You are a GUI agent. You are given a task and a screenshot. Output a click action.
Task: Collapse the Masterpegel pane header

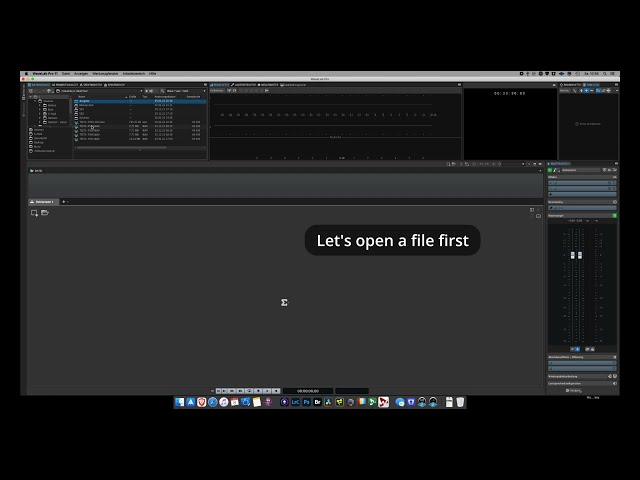[580, 216]
